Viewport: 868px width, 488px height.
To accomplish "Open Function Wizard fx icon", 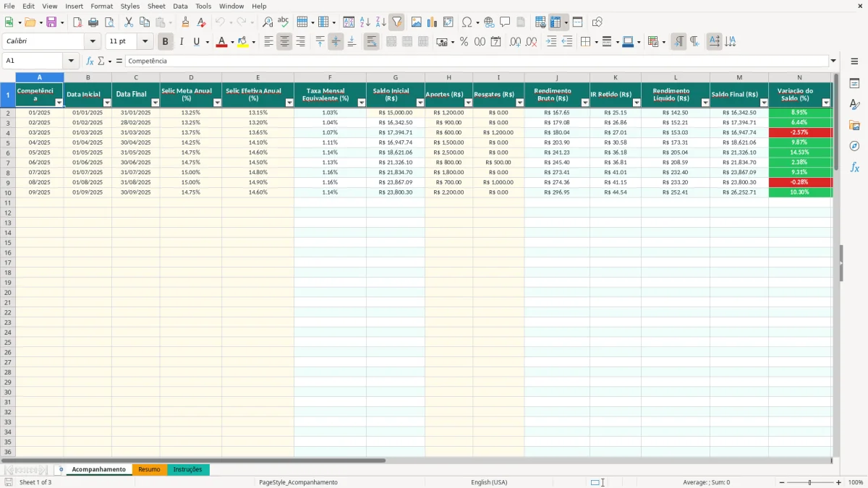I will (x=90, y=61).
